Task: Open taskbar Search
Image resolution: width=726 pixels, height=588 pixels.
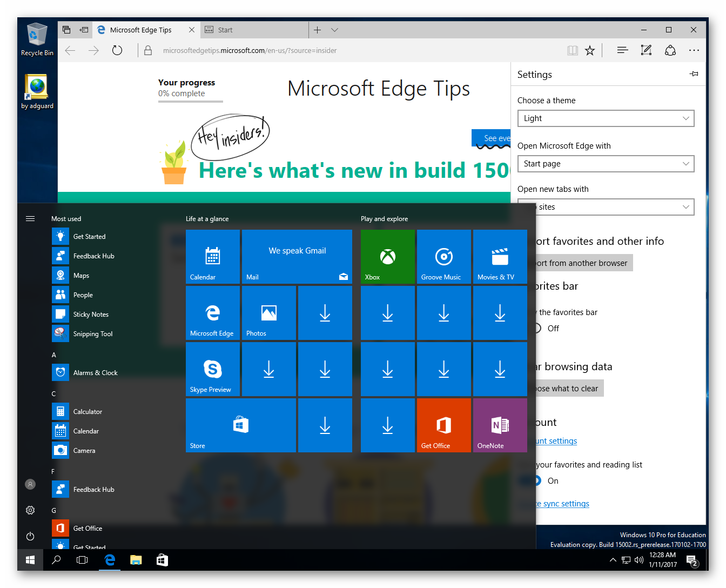Action: [x=56, y=560]
